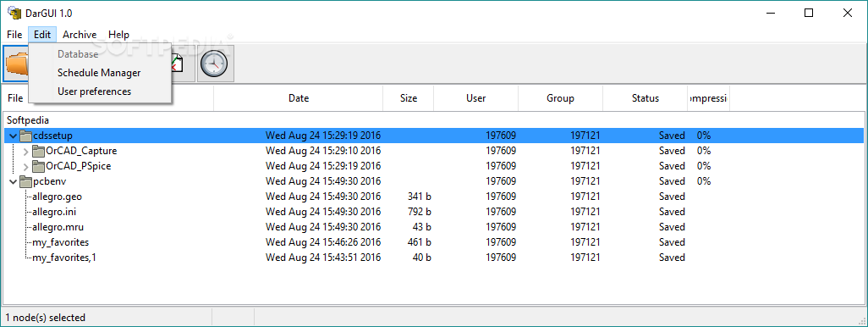This screenshot has width=868, height=327.
Task: Sort by the Date column header
Action: click(299, 98)
